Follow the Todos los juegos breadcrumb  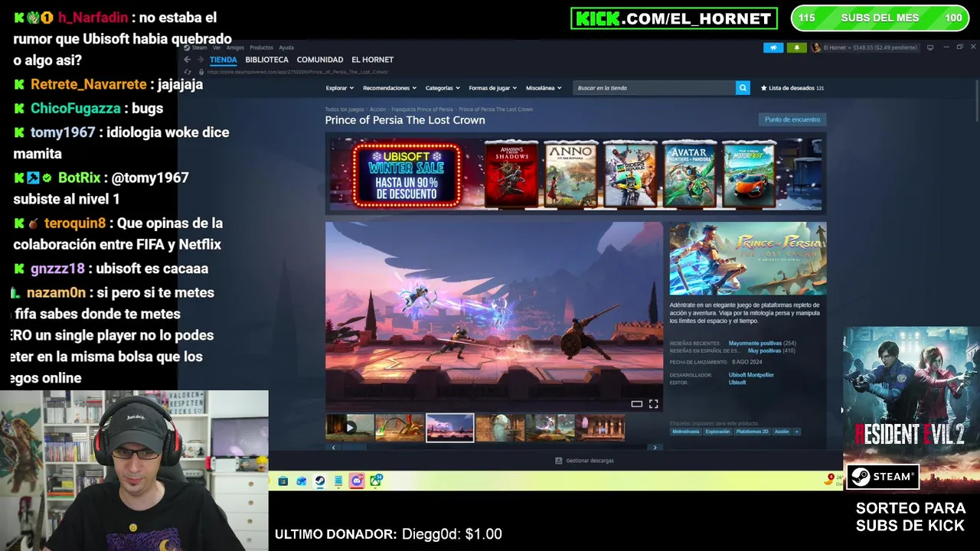[345, 109]
